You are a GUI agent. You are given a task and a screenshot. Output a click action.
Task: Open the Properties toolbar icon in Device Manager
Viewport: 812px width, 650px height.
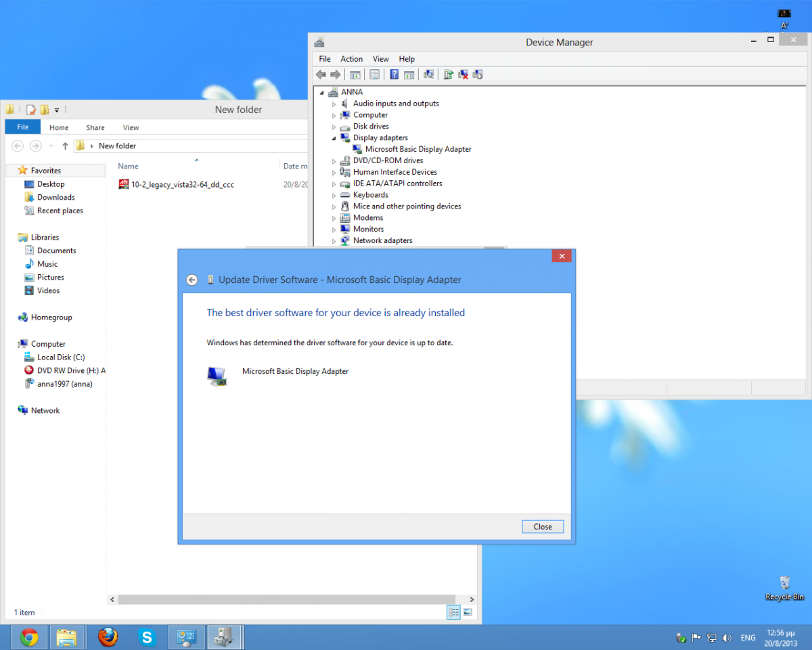point(374,74)
